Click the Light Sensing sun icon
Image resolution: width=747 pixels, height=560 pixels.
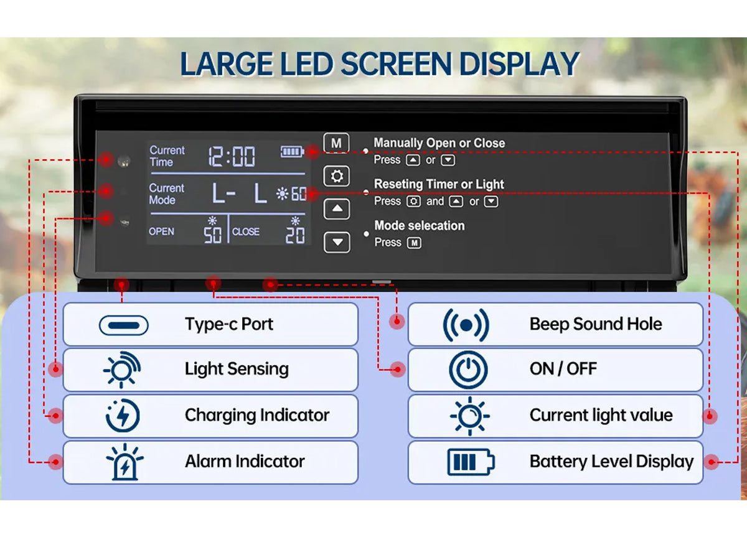pos(122,370)
